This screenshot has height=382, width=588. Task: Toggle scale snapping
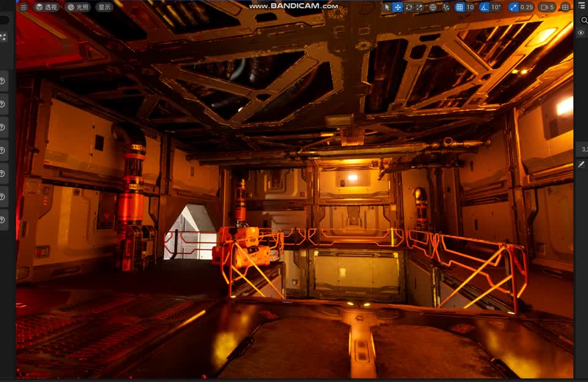(513, 7)
